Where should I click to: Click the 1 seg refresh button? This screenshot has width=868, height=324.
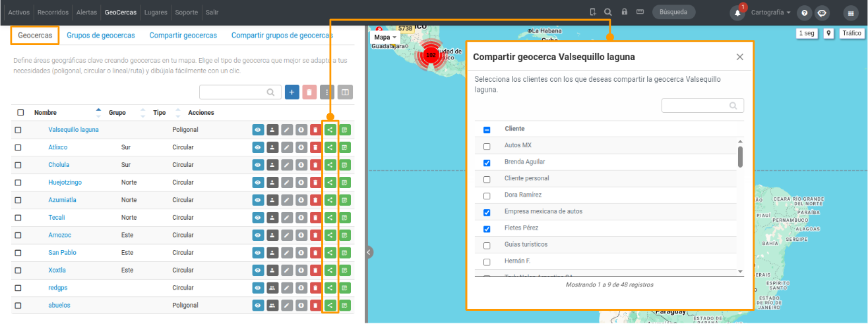pos(806,33)
